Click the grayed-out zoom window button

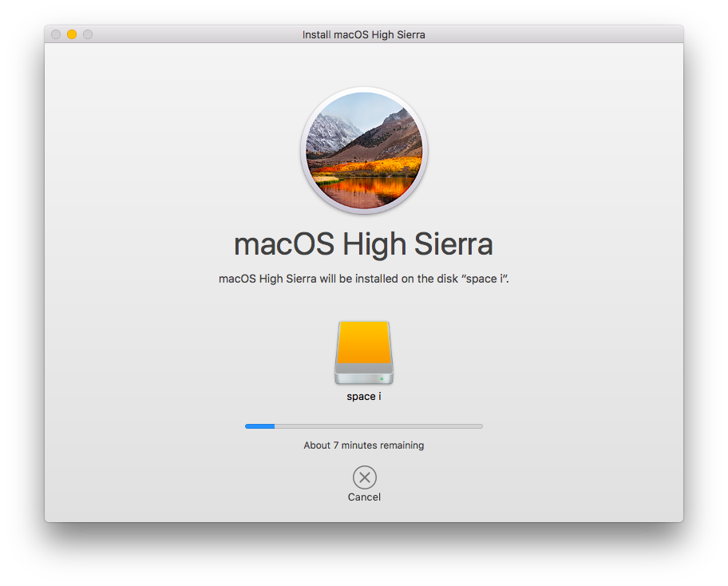88,34
